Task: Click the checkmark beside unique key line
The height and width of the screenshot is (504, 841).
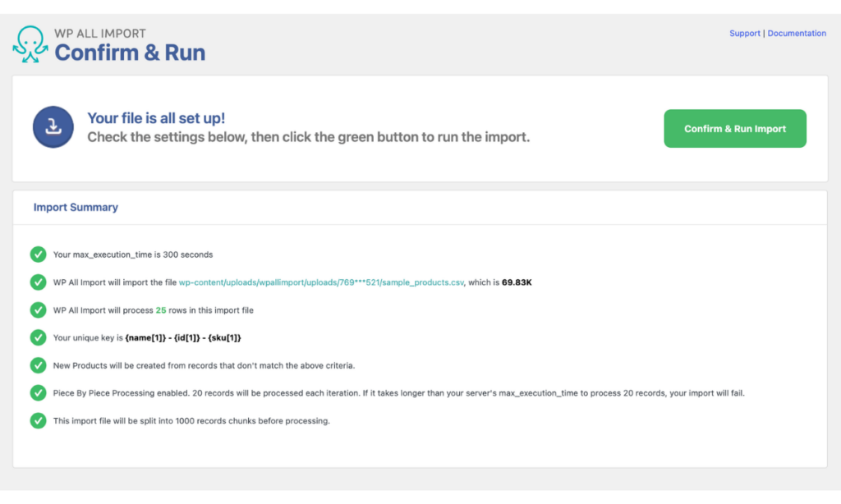Action: (38, 337)
